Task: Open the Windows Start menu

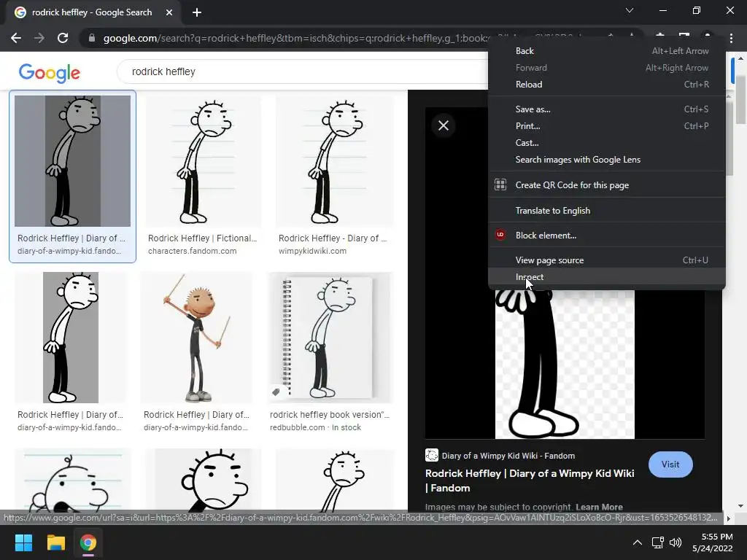Action: pos(23,542)
